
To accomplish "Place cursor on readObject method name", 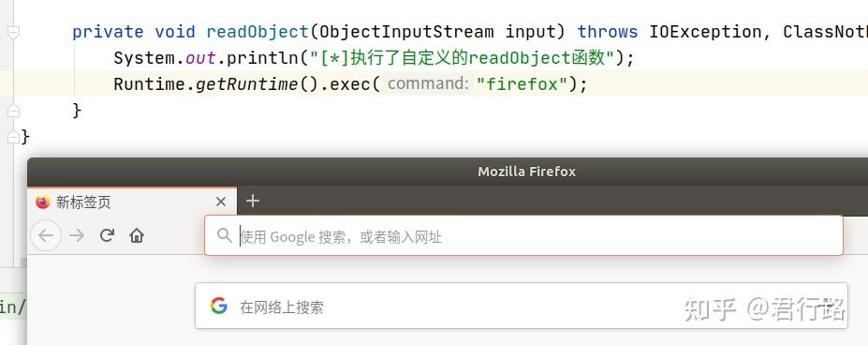I will (x=257, y=32).
